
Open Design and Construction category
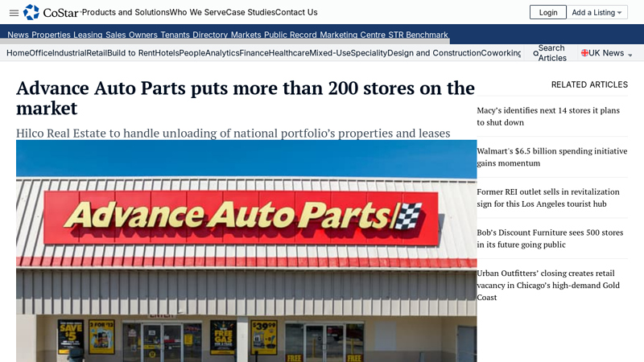(434, 53)
